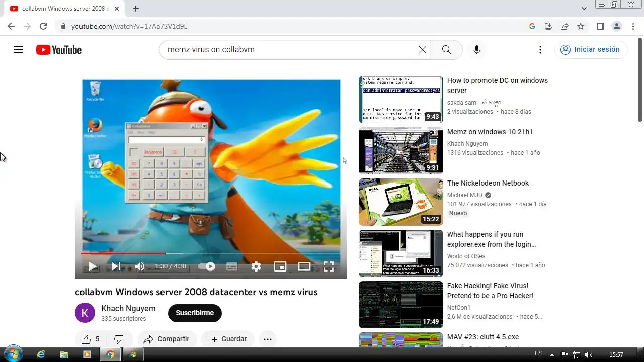Click the taskbar clock 15:57
The height and width of the screenshot is (362, 644).
pos(616,354)
